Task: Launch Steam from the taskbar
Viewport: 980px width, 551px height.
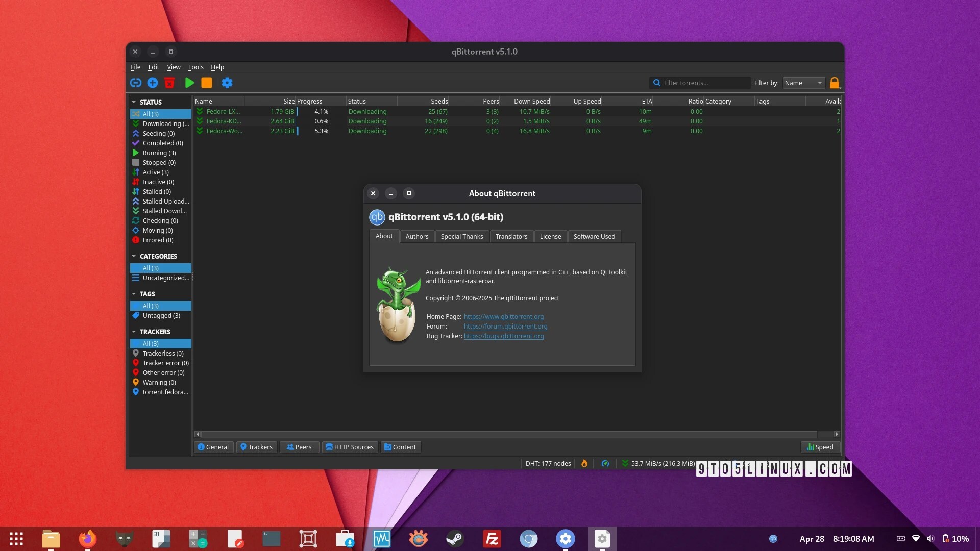Action: (x=455, y=539)
